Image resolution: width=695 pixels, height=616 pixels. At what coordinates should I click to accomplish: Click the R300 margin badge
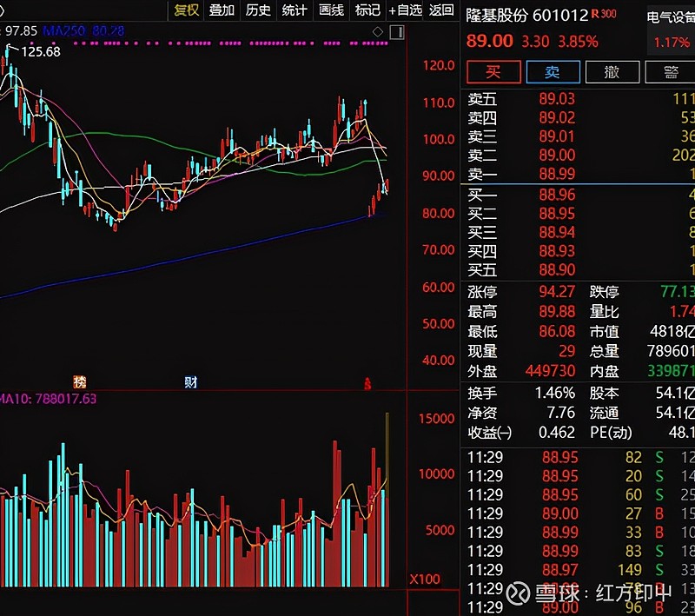604,14
